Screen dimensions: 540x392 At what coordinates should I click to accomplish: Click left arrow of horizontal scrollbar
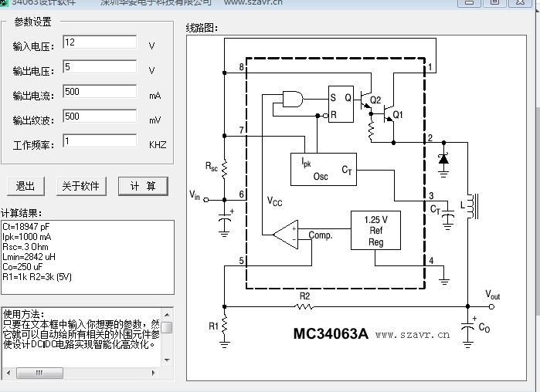click(x=8, y=373)
